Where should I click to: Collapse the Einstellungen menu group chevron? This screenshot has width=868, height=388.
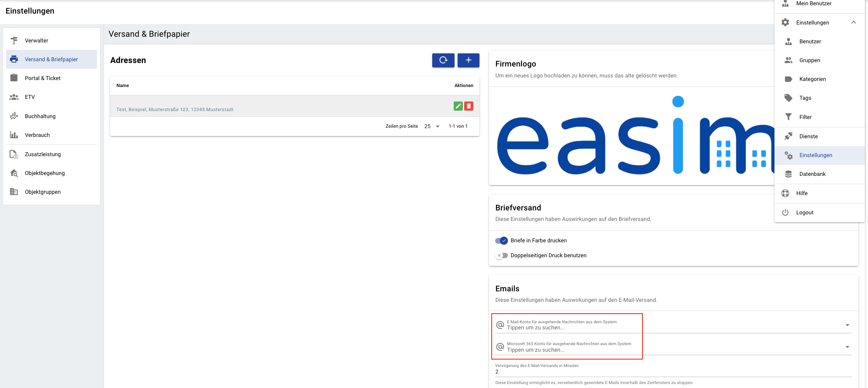(854, 22)
